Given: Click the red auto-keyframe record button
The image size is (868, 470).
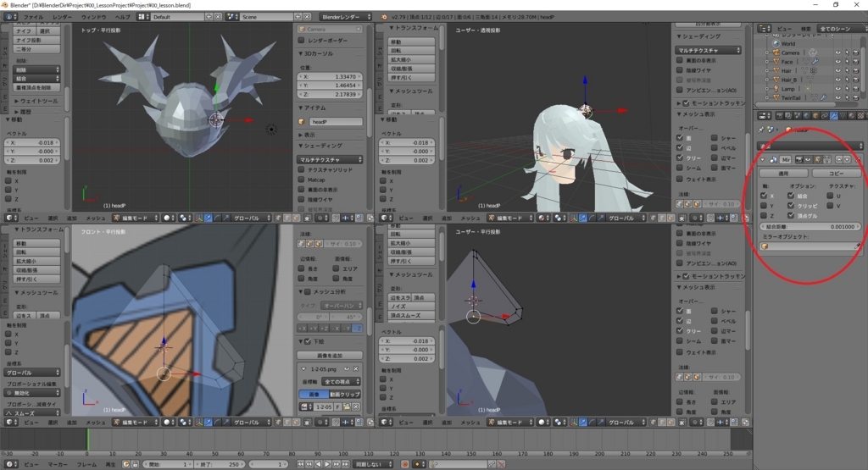Looking at the screenshot, I should pos(404,464).
